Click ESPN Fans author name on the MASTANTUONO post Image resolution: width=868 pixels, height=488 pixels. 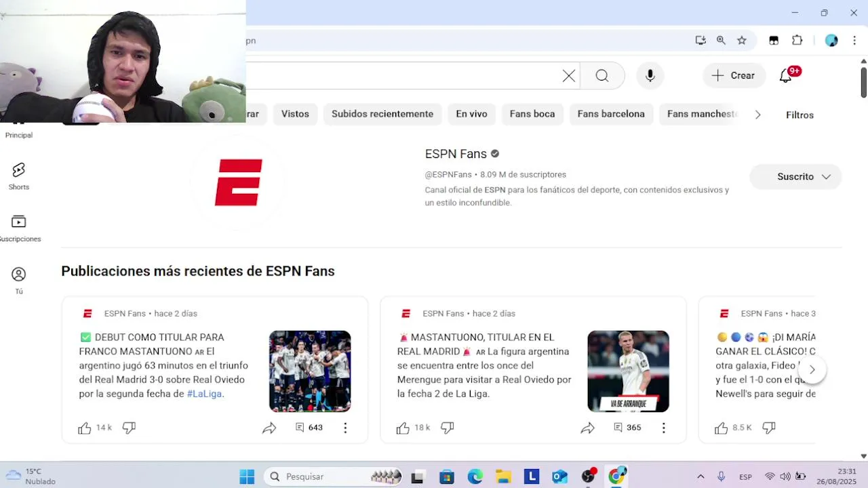coord(443,314)
